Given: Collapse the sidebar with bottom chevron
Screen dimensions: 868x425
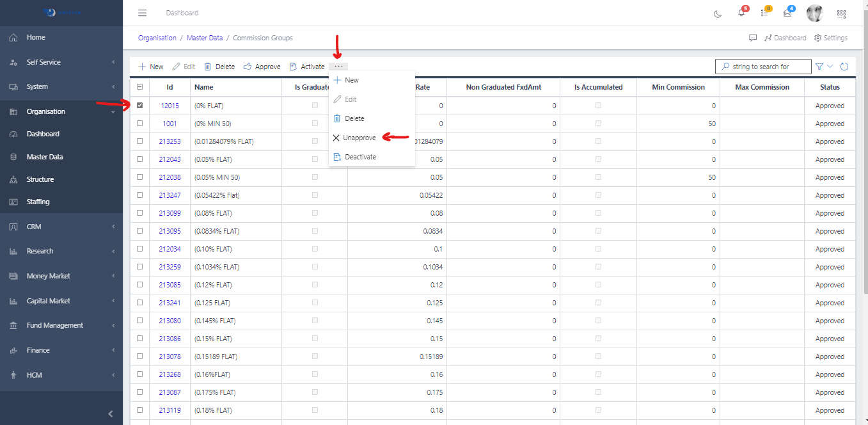Looking at the screenshot, I should pos(110,414).
